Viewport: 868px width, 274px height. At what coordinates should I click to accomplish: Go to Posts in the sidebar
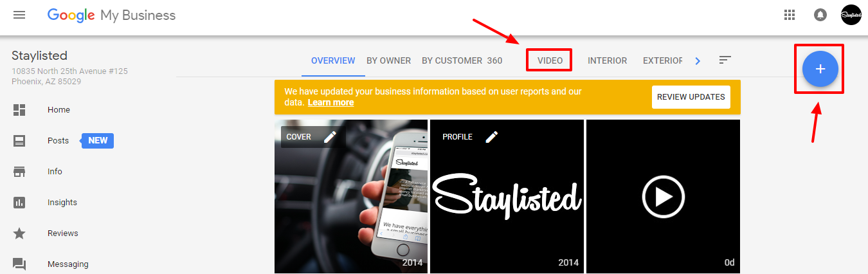(x=58, y=140)
